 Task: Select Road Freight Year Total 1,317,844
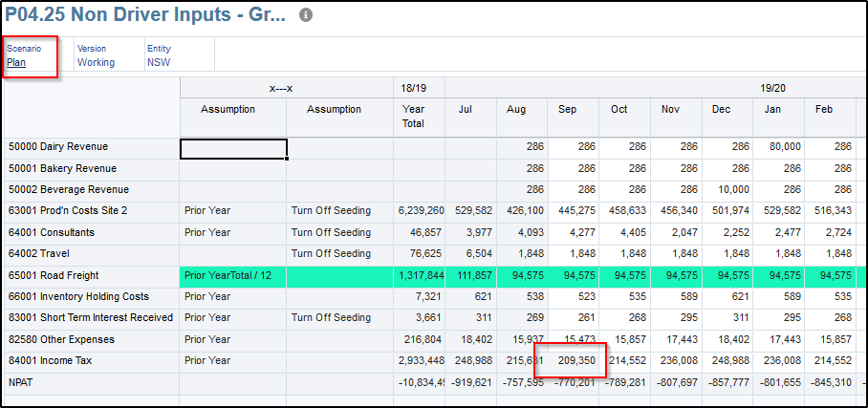point(419,275)
